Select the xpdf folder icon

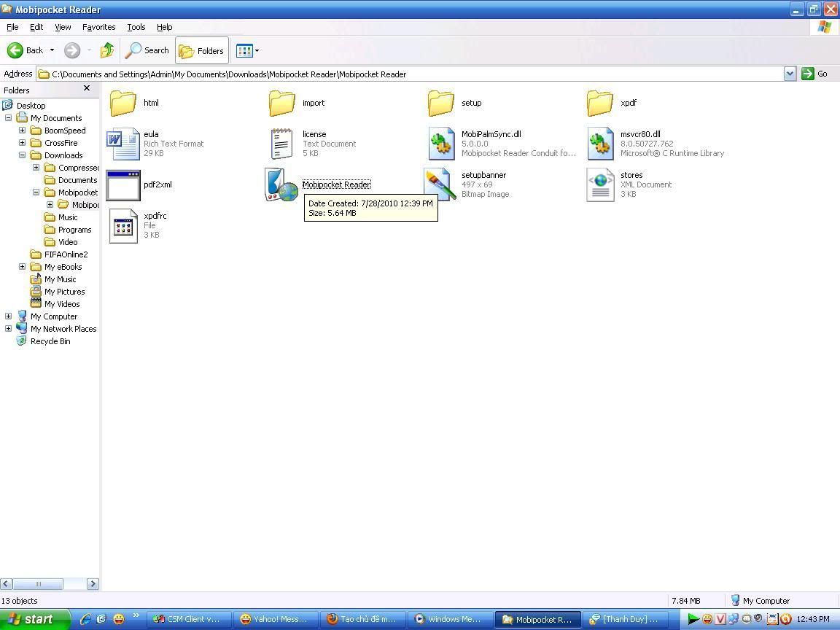(600, 103)
